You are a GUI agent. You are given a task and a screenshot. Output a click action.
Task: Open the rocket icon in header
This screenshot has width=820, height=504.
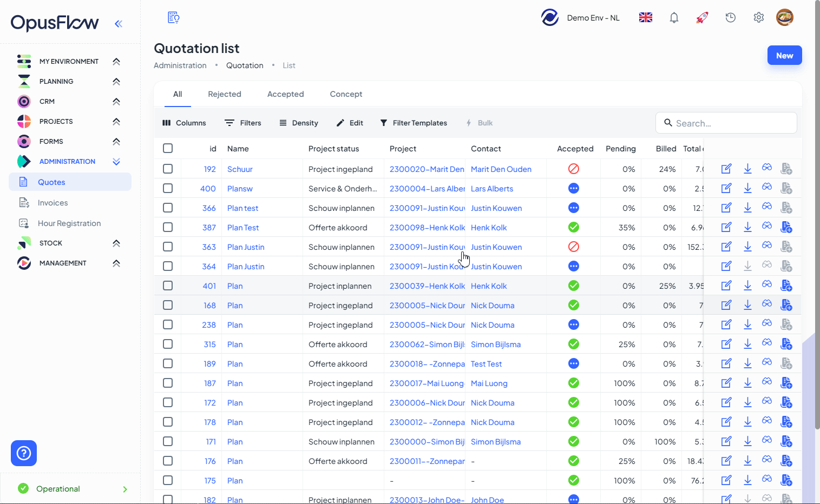click(x=702, y=18)
